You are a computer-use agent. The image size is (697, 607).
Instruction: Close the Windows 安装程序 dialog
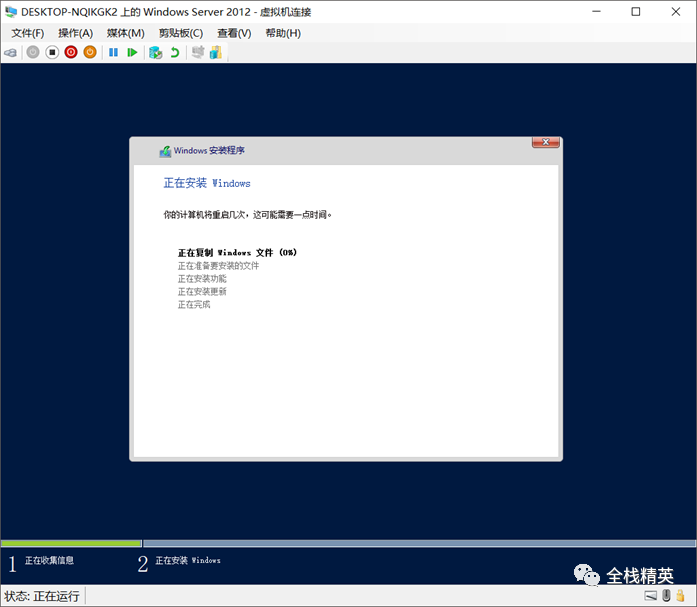(545, 142)
